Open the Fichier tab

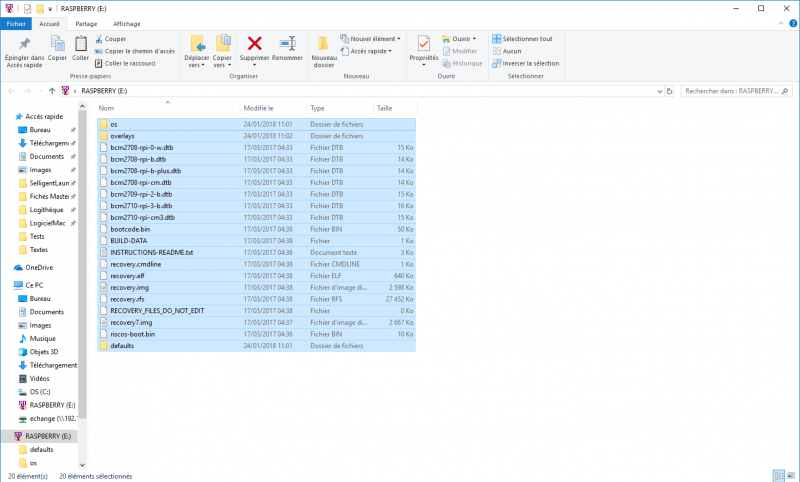[16, 23]
